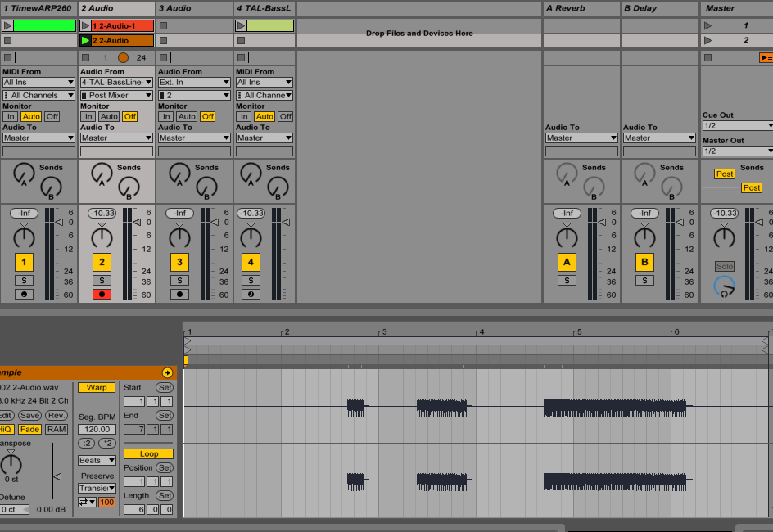Select 4 TAL-BassL track header

pyautogui.click(x=264, y=8)
